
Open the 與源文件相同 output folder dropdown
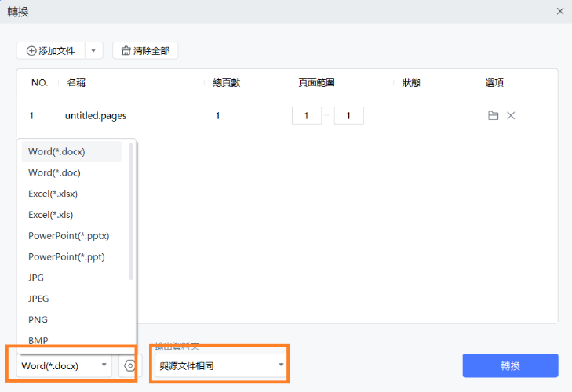(219, 365)
